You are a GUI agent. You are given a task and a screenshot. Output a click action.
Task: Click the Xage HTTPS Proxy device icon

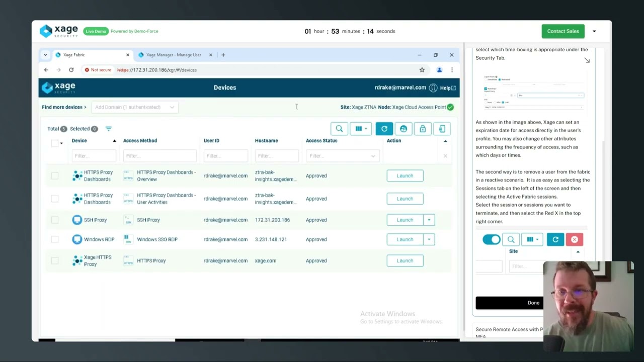coord(77,260)
